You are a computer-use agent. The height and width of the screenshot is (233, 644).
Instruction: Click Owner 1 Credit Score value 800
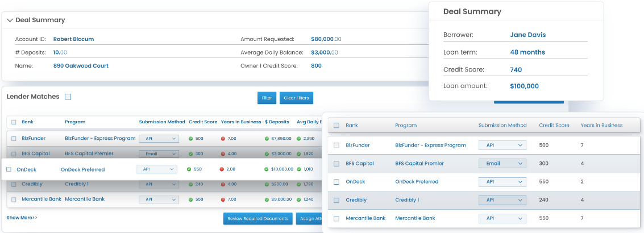(x=316, y=66)
